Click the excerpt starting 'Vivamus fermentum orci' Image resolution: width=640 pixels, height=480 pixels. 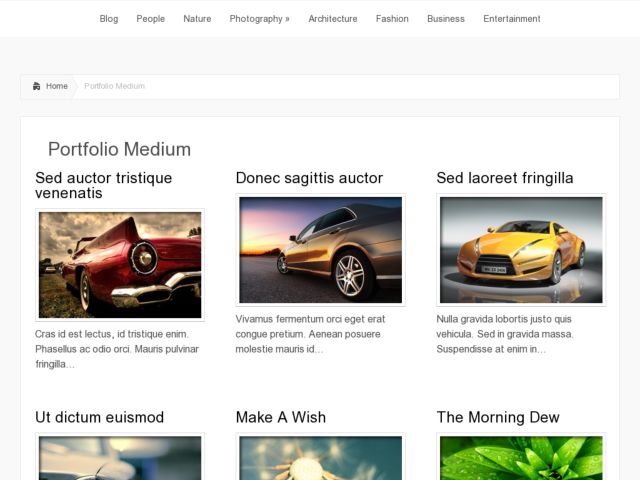tap(310, 334)
